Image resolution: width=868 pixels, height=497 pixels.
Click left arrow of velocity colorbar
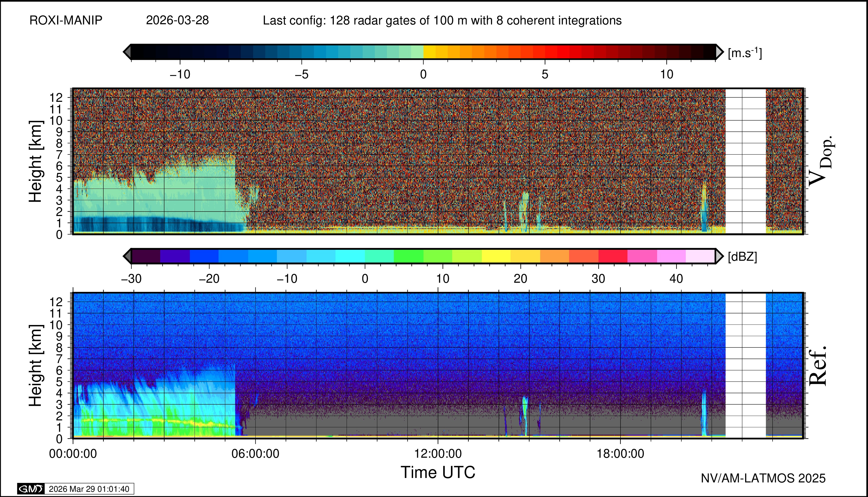[x=127, y=52]
